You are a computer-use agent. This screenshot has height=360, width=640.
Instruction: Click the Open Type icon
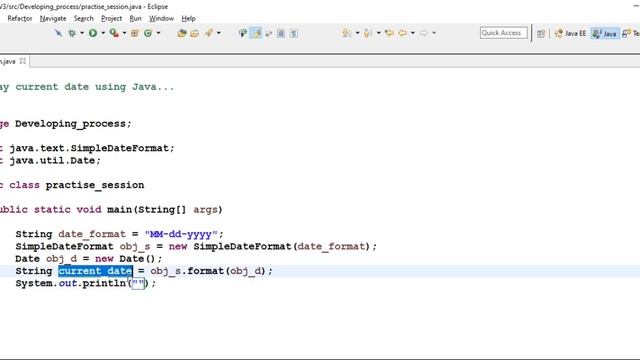click(182, 33)
